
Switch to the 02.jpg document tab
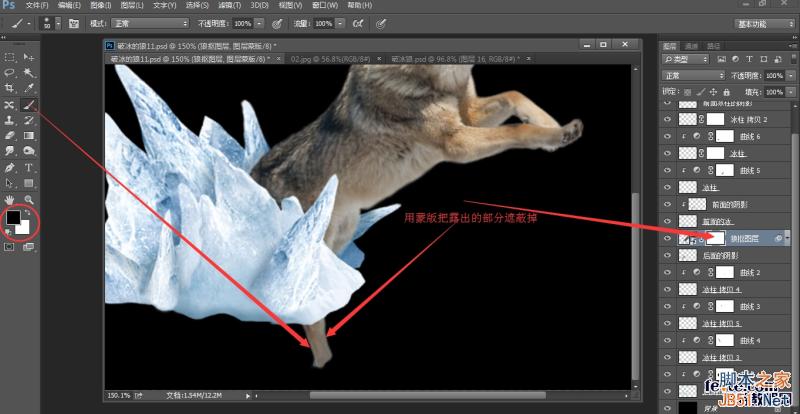pyautogui.click(x=331, y=59)
